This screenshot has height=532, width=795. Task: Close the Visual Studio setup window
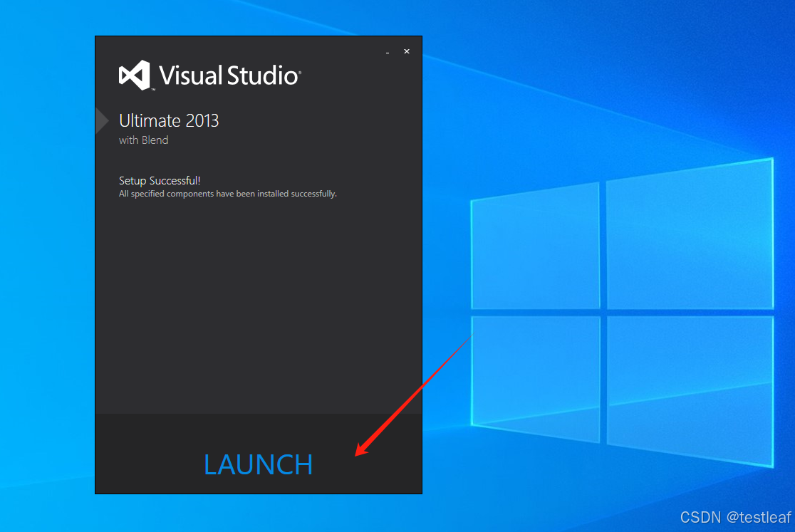(407, 51)
